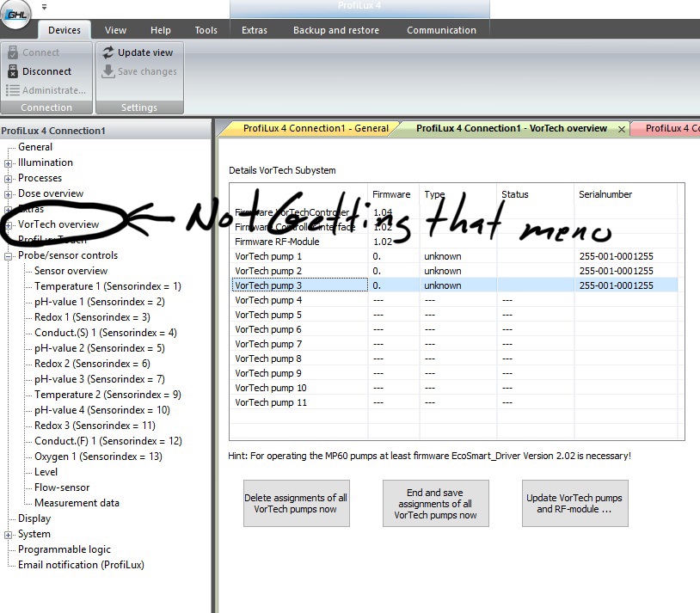The height and width of the screenshot is (613, 700).
Task: Open pH-value 1 (Sensorindex = 2)
Action: (x=100, y=302)
